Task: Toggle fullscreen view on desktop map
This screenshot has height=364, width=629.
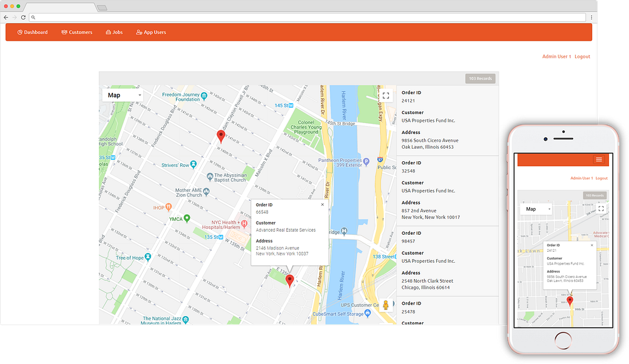Action: pyautogui.click(x=386, y=95)
